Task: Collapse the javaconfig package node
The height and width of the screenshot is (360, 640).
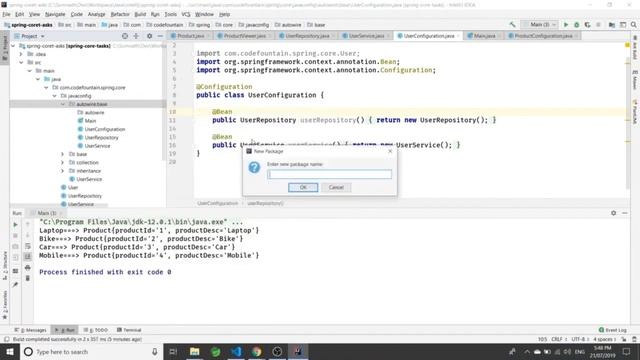Action: click(54, 96)
